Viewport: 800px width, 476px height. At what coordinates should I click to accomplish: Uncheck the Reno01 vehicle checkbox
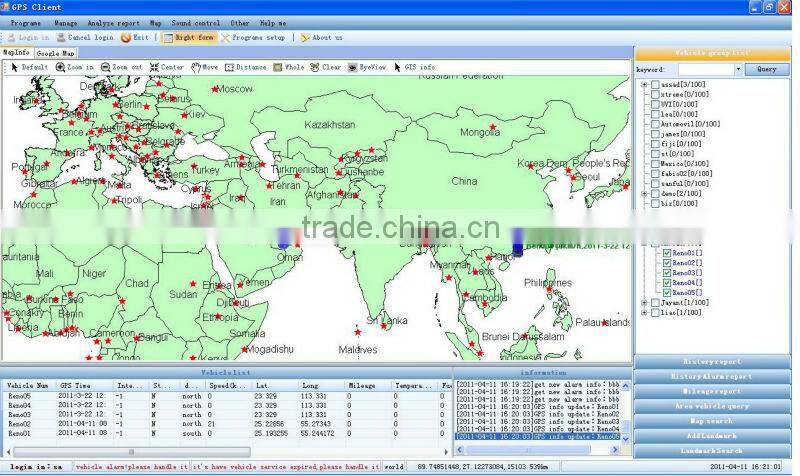(x=666, y=253)
